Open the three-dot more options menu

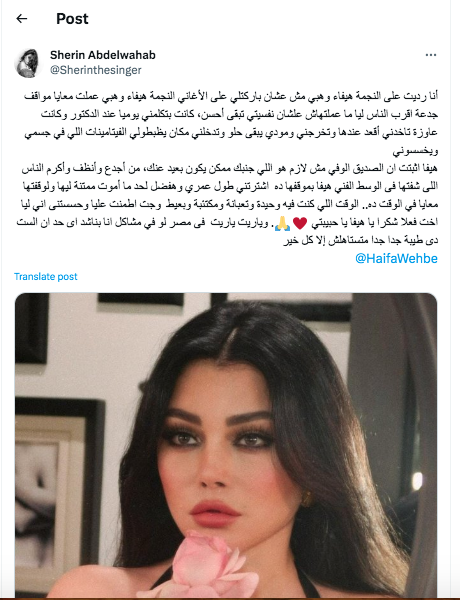click(431, 55)
